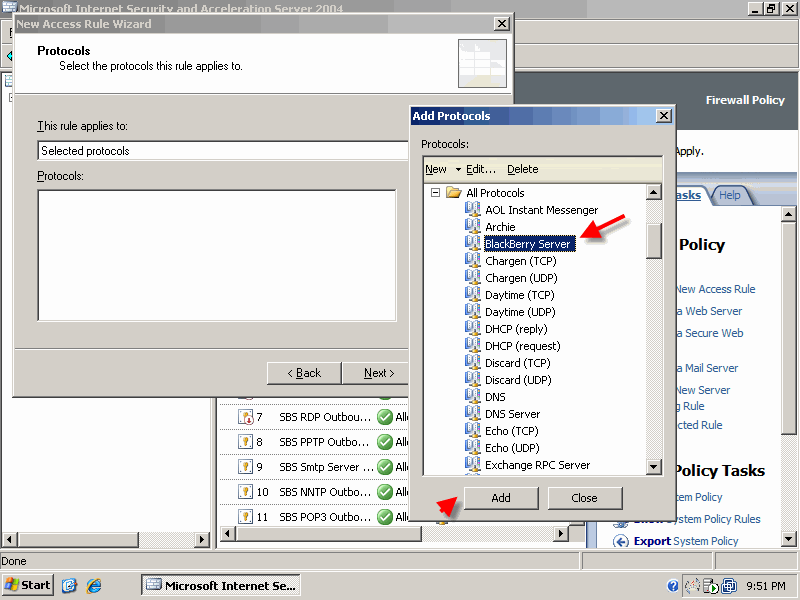Image resolution: width=800 pixels, height=600 pixels.
Task: Click the Echo (UDP) protocol icon
Action: point(472,447)
